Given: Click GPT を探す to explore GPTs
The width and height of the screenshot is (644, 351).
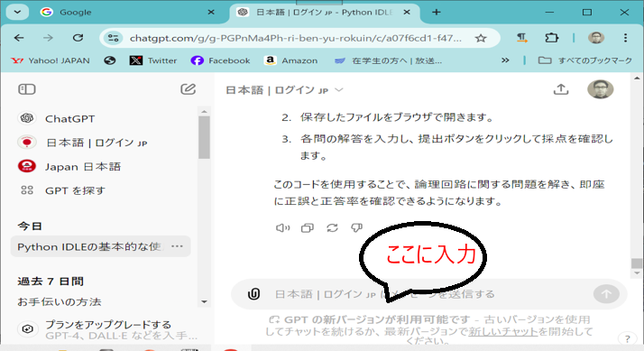Looking at the screenshot, I should click(x=62, y=190).
